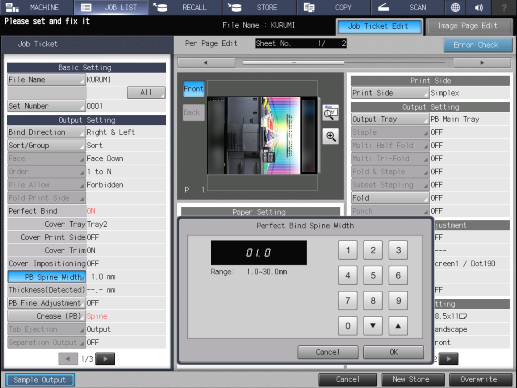Click the page 1 preview thumbnail
This screenshot has height=388, width=517.
click(262, 135)
